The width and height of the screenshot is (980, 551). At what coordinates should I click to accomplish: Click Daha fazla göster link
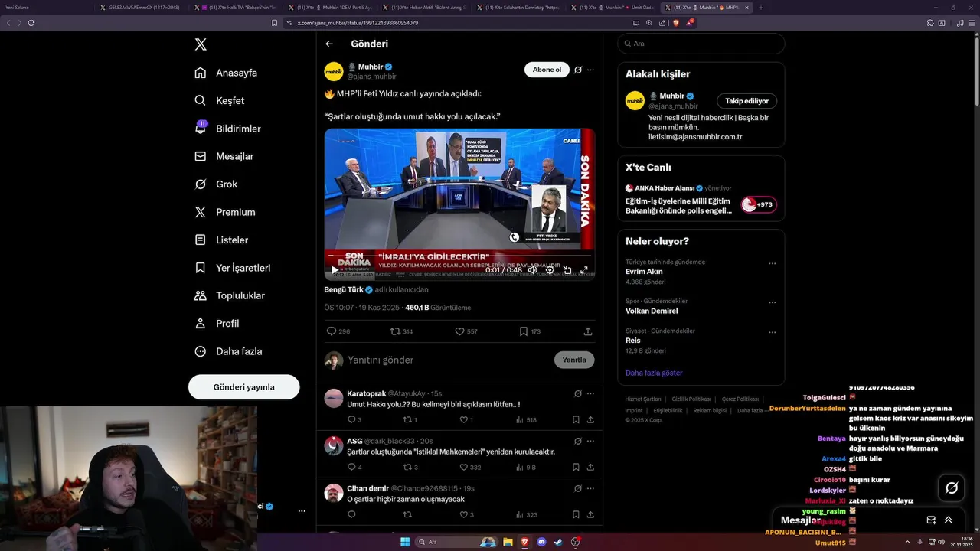(x=654, y=373)
